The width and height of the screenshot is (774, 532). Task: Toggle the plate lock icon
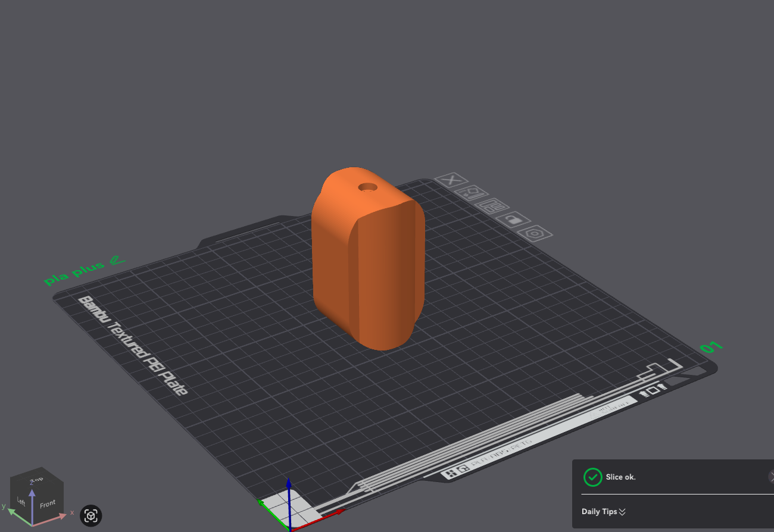coord(513,220)
